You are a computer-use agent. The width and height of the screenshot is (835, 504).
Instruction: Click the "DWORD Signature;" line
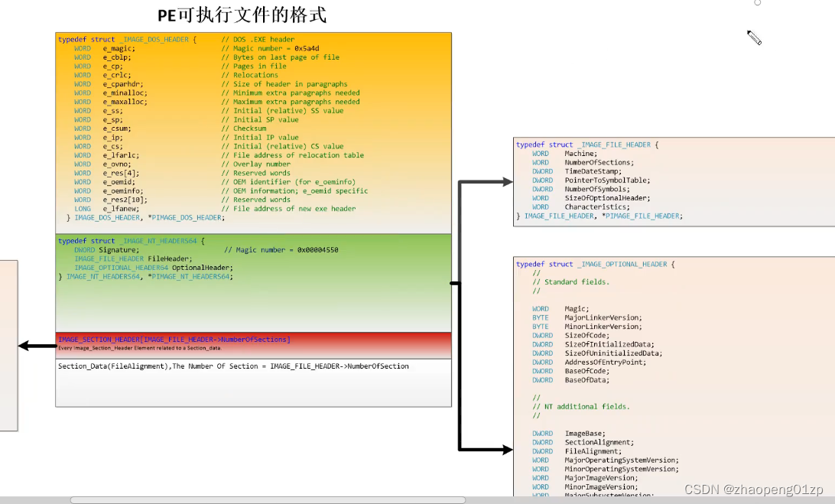pos(106,250)
